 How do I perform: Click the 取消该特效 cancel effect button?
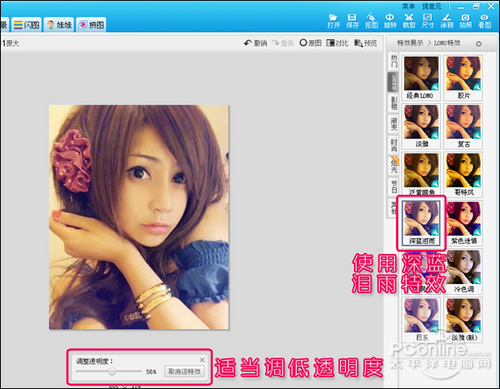184,371
